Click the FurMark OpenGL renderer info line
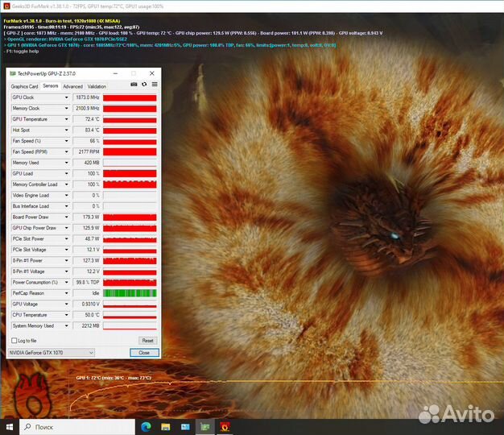Image resolution: width=504 pixels, height=435 pixels. (x=65, y=39)
